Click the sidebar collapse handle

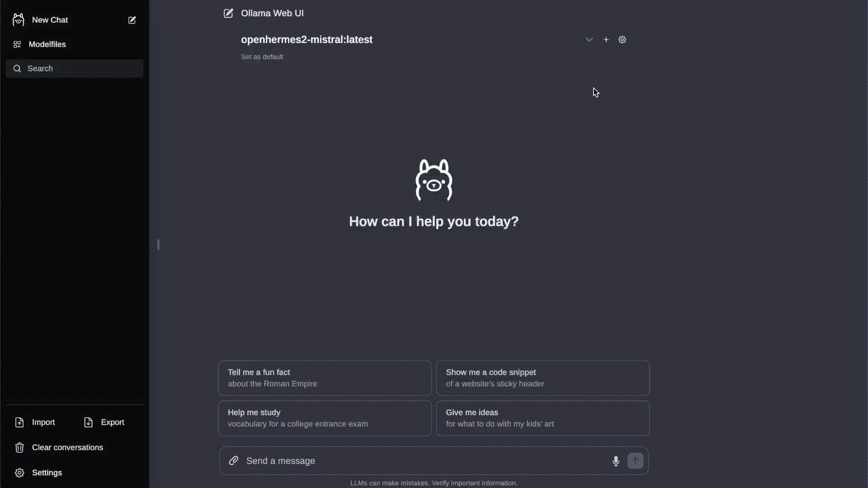coord(158,244)
